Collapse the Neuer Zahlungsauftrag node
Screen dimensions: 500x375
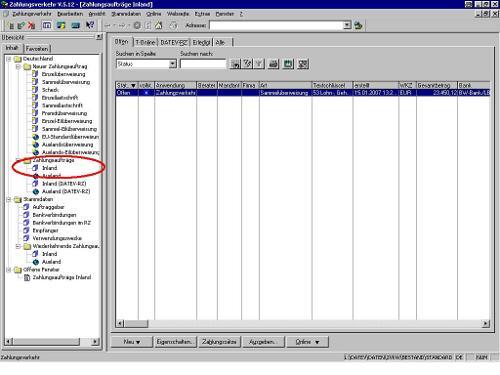pyautogui.click(x=18, y=66)
